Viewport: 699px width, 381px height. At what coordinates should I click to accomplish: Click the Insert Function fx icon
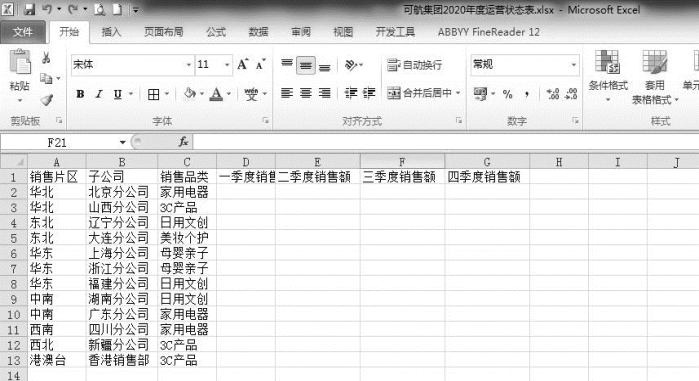pos(183,142)
